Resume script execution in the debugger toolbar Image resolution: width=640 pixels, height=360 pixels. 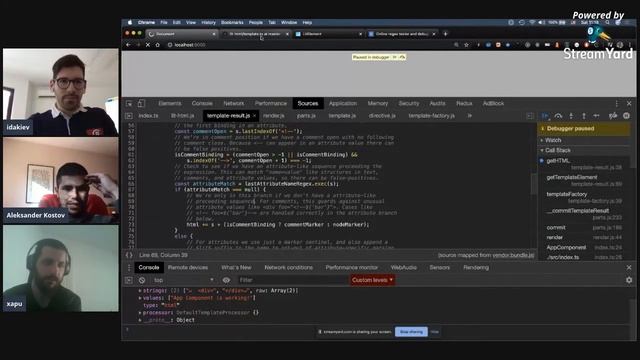click(x=545, y=116)
